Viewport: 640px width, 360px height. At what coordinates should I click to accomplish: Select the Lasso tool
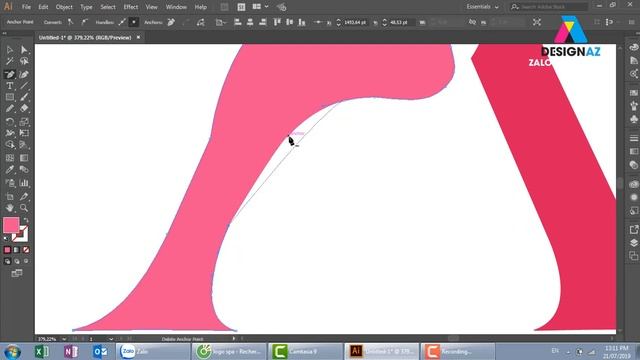tap(24, 62)
